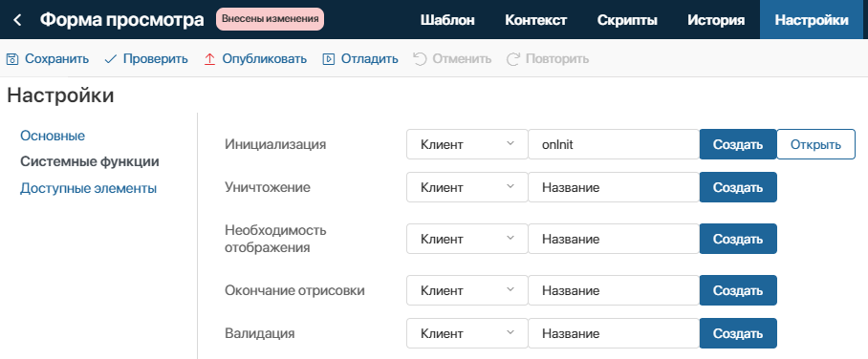Click the Опубликовать upload arrow icon

[x=209, y=58]
